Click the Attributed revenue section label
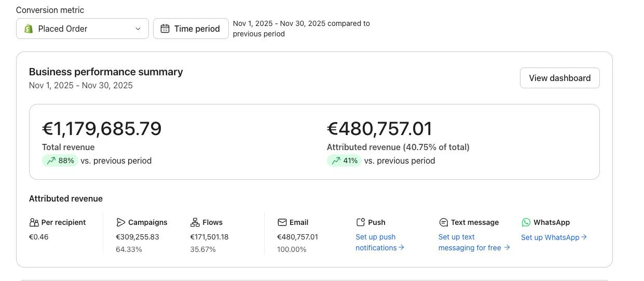 click(x=66, y=198)
